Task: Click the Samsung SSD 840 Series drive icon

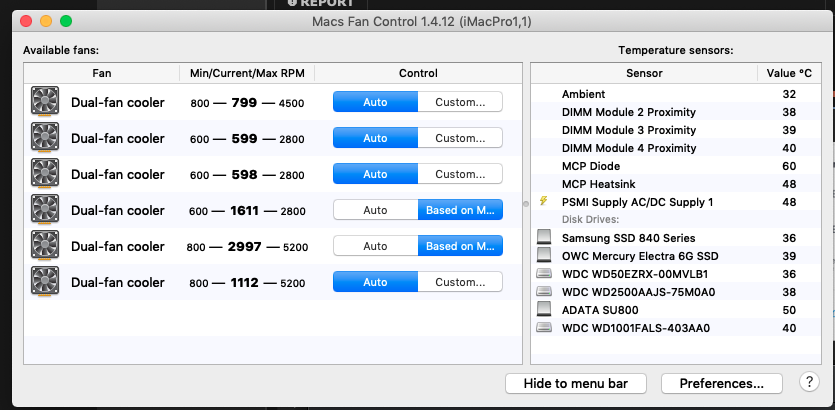Action: tap(544, 238)
